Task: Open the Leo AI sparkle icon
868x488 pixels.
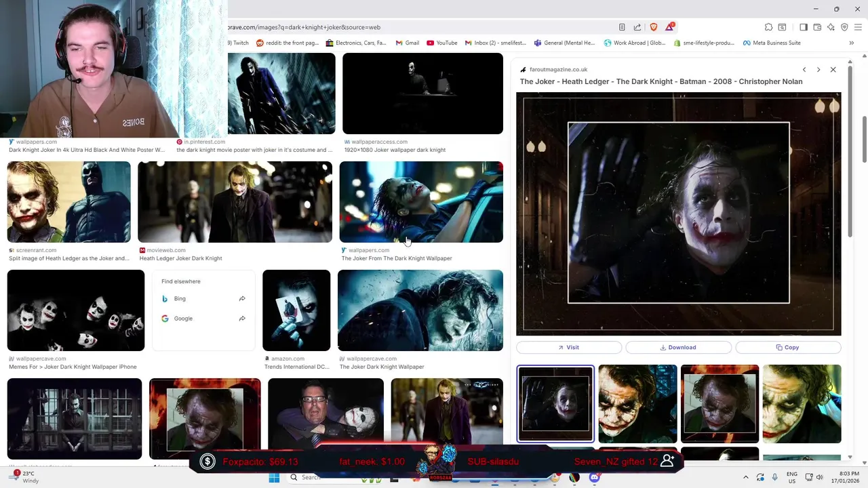Action: pos(831,27)
